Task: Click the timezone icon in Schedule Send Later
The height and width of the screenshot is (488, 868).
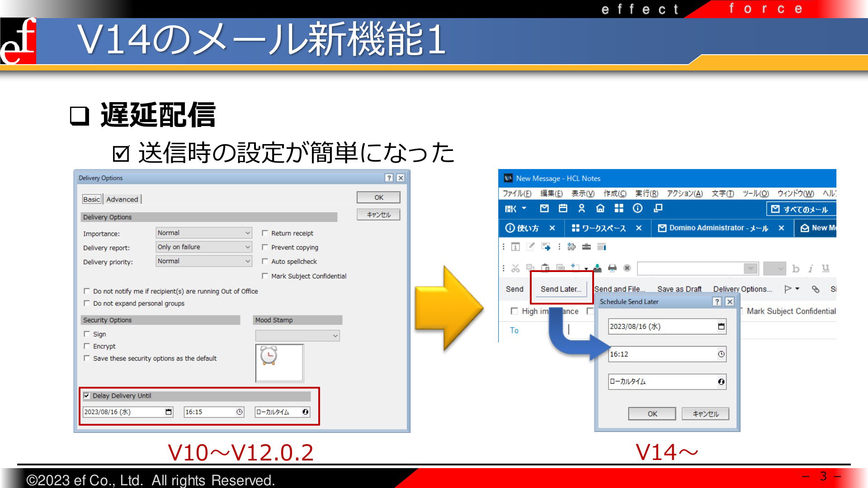Action: (721, 382)
